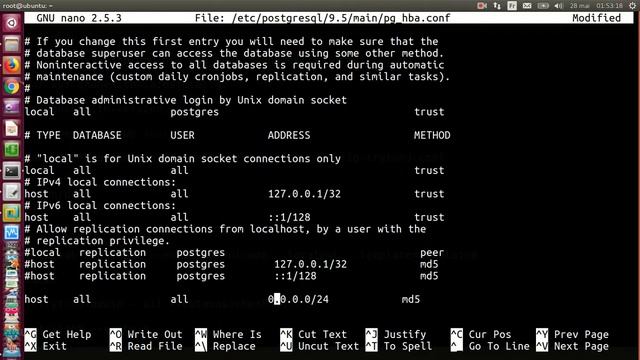
Task: Open the text editor icon in the dock
Action: (11, 192)
